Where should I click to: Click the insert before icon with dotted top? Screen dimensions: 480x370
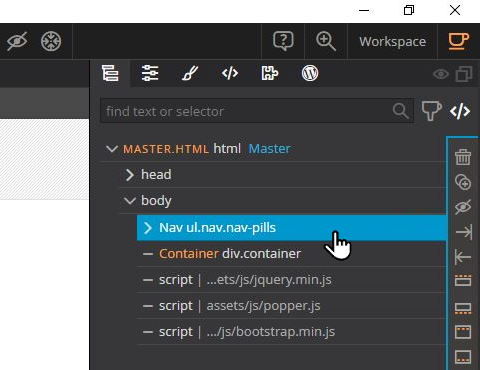coord(463,280)
